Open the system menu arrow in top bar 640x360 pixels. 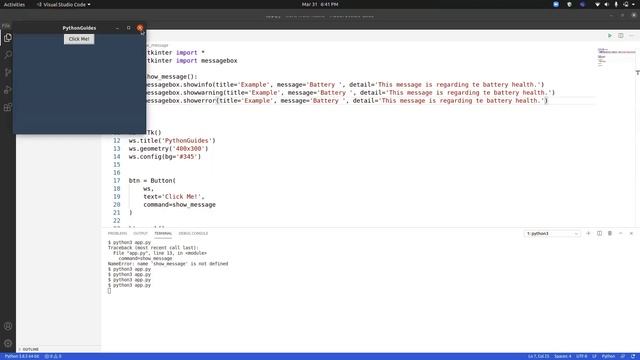click(634, 4)
